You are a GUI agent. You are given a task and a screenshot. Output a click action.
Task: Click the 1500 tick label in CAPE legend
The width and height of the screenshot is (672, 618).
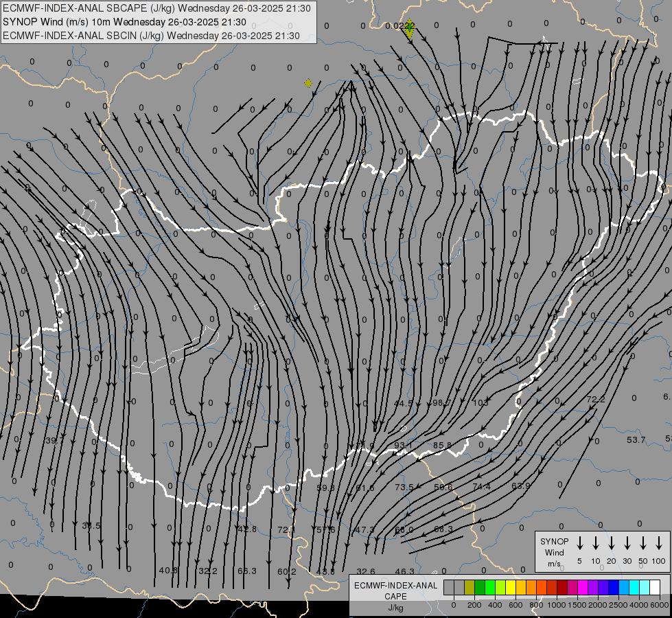point(577,605)
